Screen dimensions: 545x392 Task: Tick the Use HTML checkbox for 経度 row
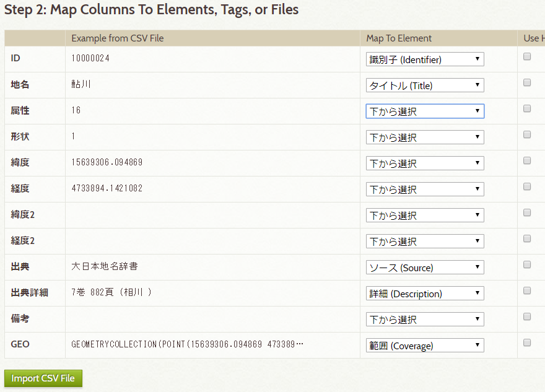(x=527, y=186)
